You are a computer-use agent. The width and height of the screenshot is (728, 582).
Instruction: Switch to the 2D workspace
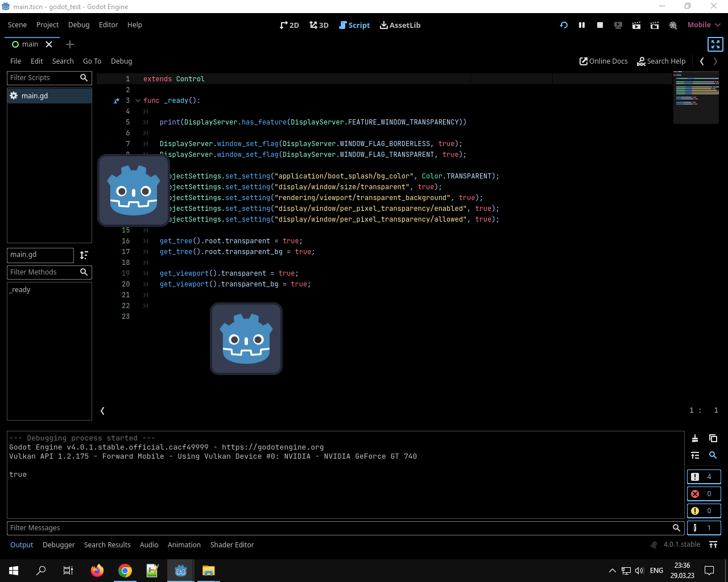(289, 25)
